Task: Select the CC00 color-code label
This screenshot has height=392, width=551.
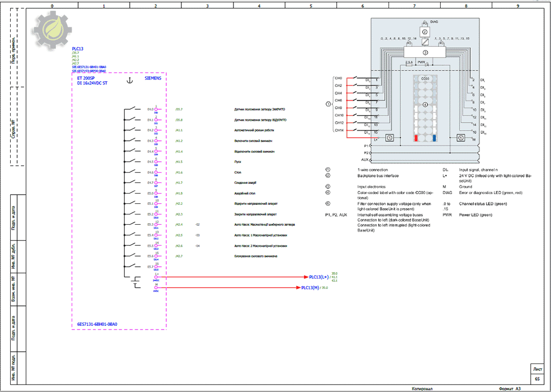Action: [x=425, y=79]
